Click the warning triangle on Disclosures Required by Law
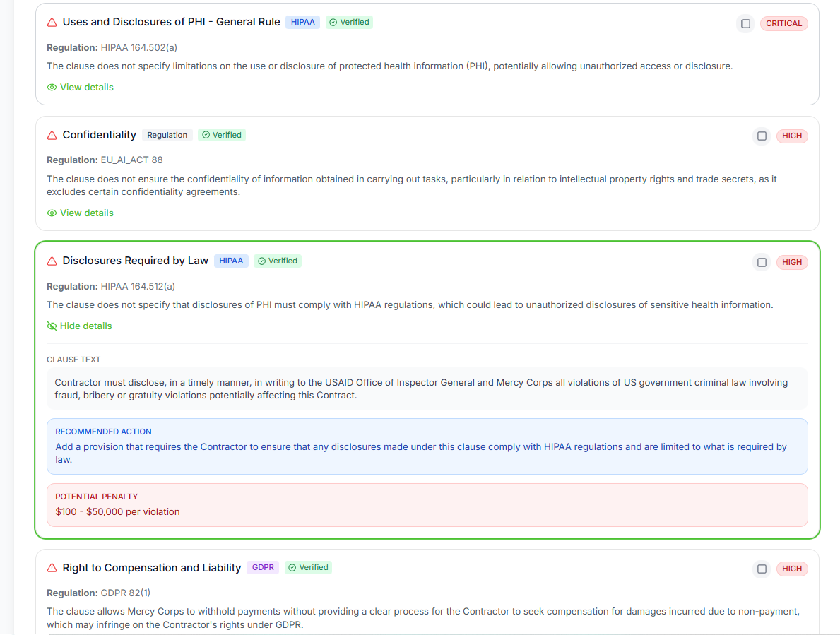Screen dimensions: 840x635 51,261
